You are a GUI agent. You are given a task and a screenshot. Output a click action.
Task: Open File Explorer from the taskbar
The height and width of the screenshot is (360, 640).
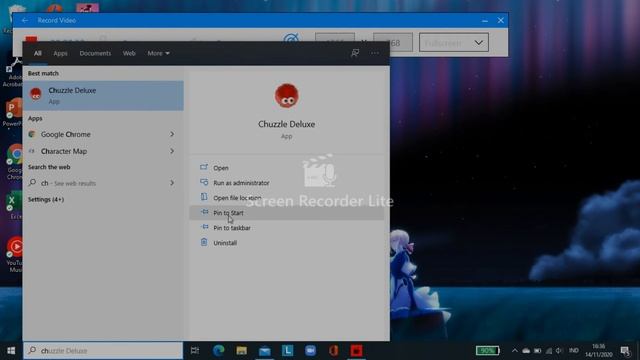[242, 351]
